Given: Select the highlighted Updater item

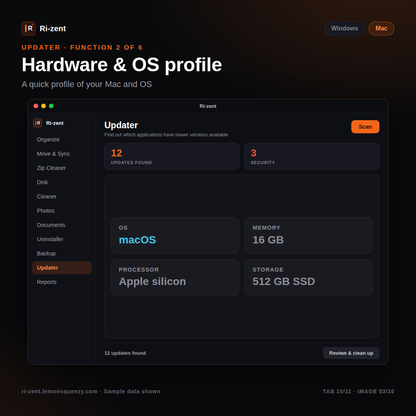Looking at the screenshot, I should pyautogui.click(x=62, y=268).
